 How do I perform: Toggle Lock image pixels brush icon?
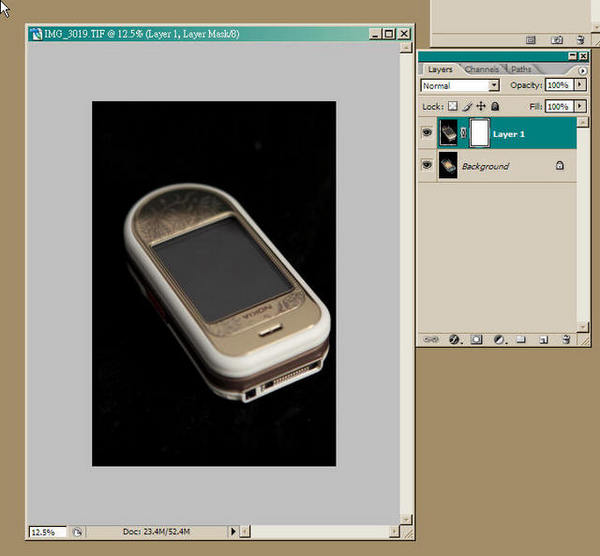click(x=467, y=106)
